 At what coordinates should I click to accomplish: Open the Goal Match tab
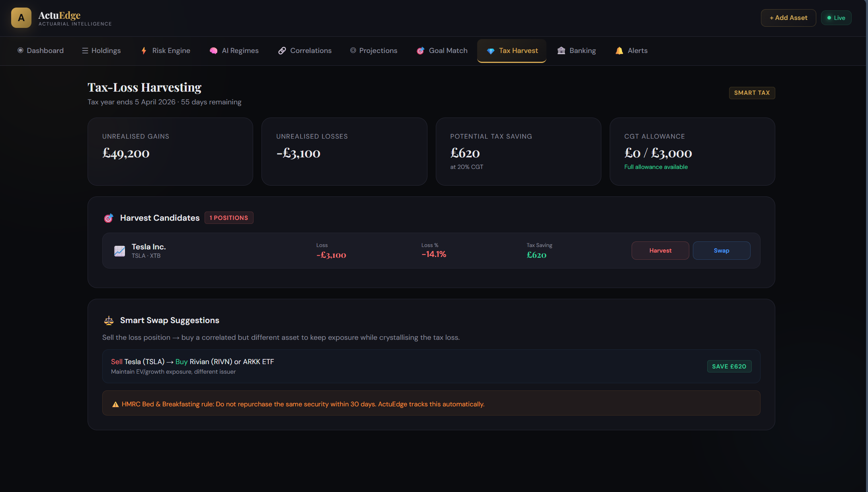[442, 51]
